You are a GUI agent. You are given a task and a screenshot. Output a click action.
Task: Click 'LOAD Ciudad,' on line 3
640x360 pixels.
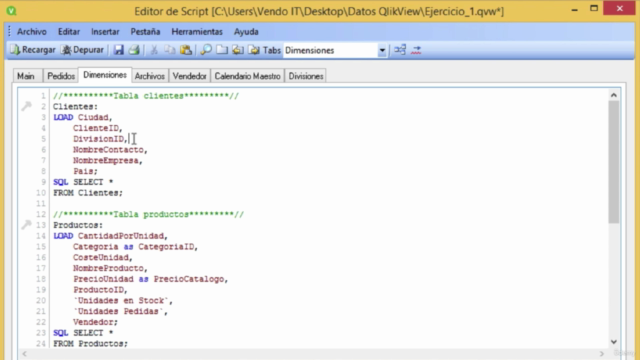click(82, 118)
